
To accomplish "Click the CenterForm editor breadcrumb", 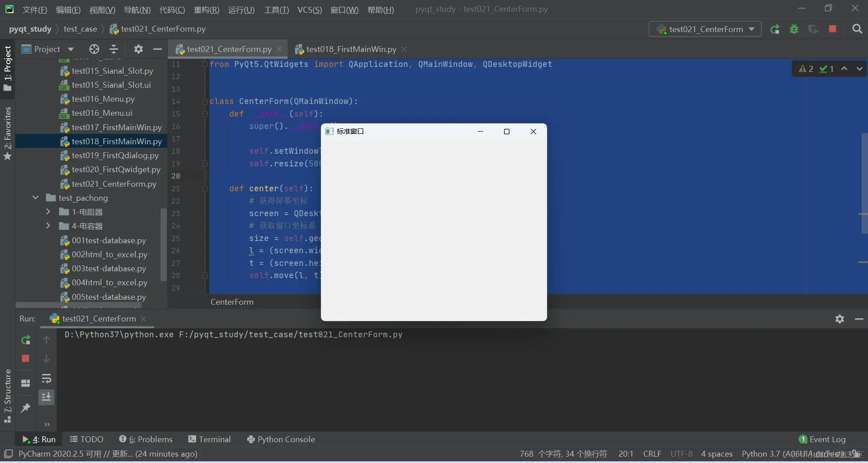I will (x=232, y=302).
